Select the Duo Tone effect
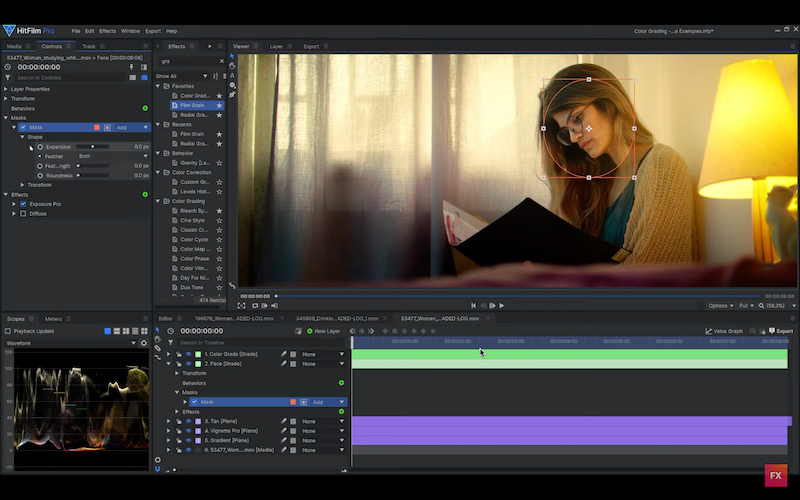 (x=191, y=287)
